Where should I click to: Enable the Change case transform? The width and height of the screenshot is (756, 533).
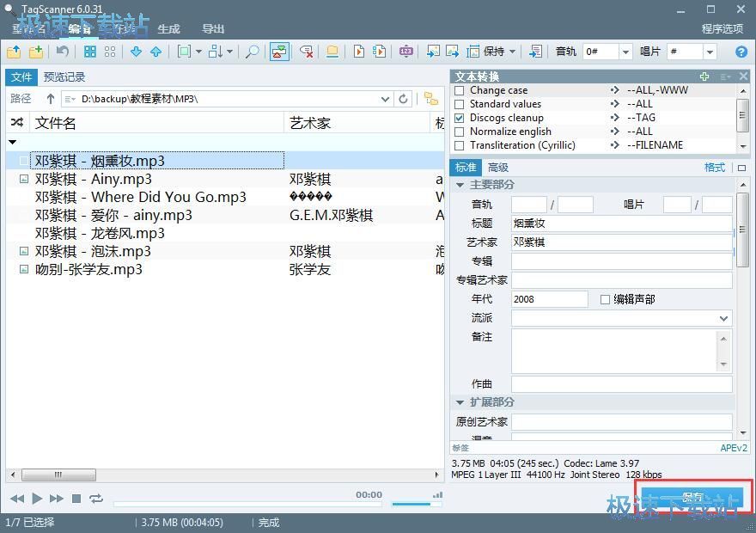click(460, 90)
